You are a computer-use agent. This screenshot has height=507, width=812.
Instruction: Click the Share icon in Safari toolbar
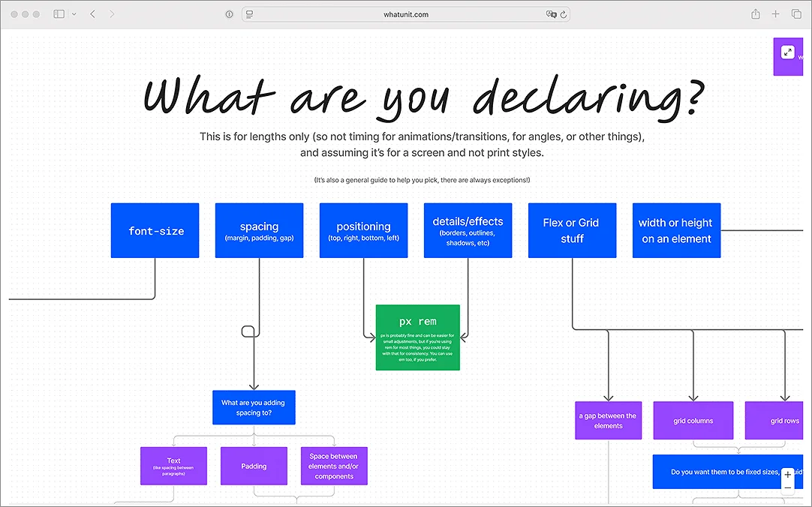pyautogui.click(x=756, y=14)
